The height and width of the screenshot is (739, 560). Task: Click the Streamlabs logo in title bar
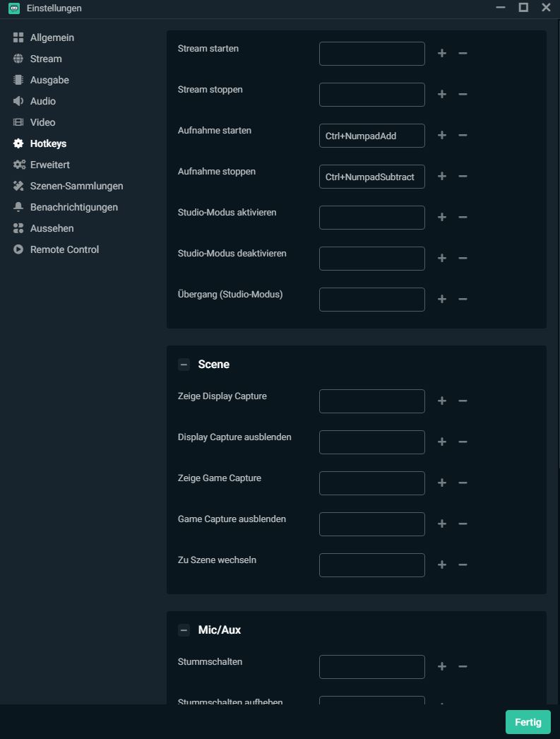[14, 8]
